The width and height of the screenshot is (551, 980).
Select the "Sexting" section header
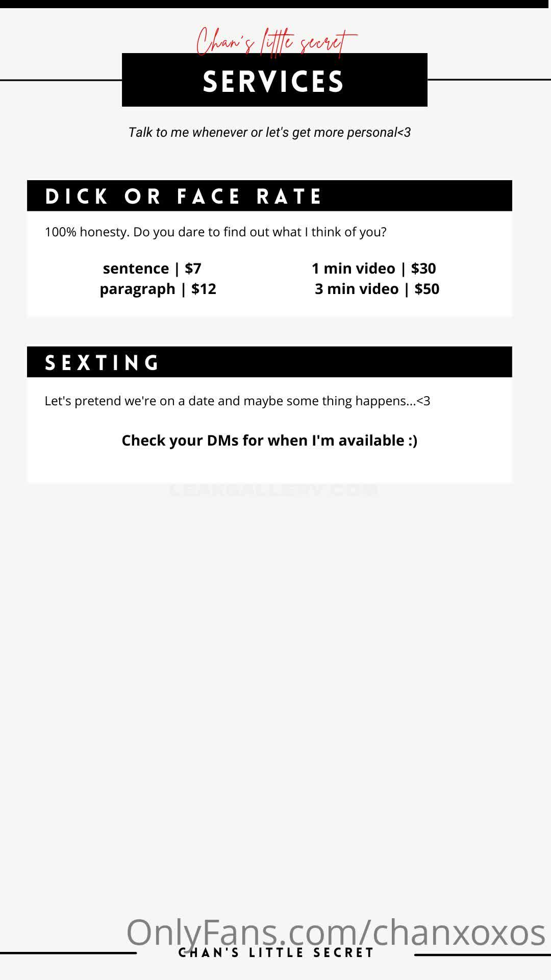(x=269, y=362)
